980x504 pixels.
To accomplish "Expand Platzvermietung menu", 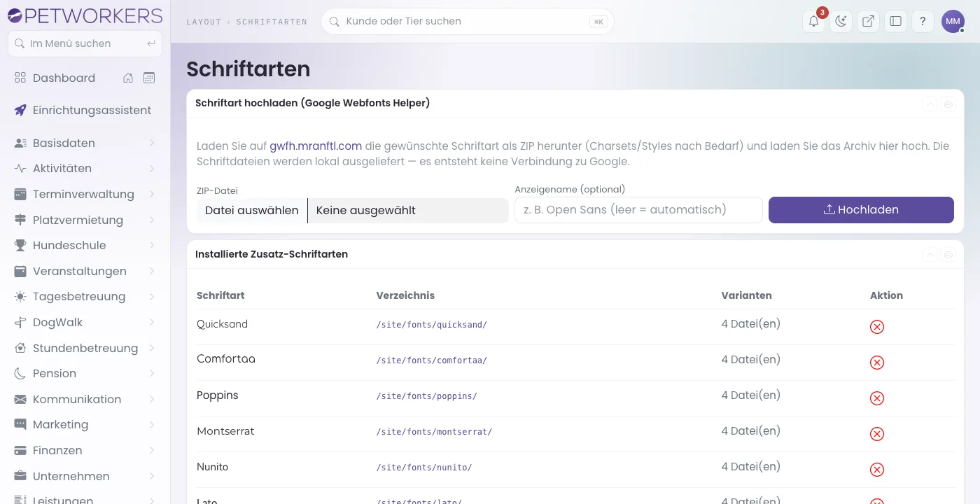I will click(x=85, y=220).
